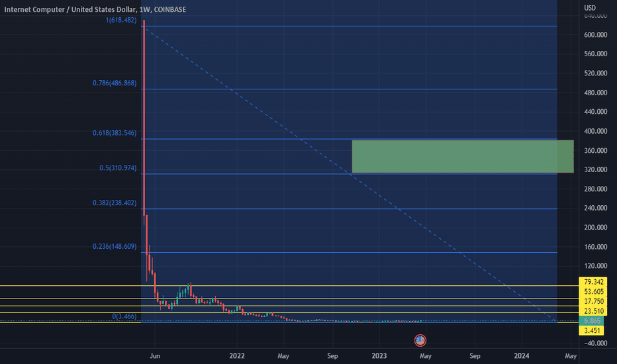Click the yellow 79.342 price label
This screenshot has width=617, height=364.
click(593, 282)
